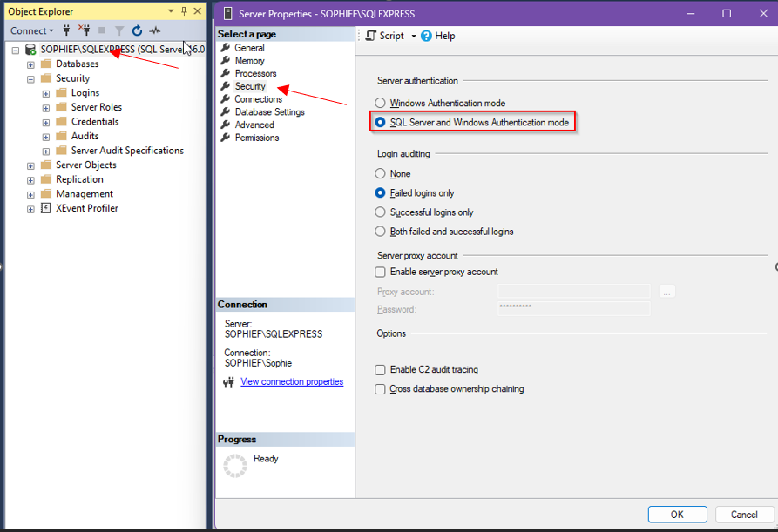This screenshot has height=532, width=778.
Task: Open the activity monitor pulse icon
Action: [155, 30]
